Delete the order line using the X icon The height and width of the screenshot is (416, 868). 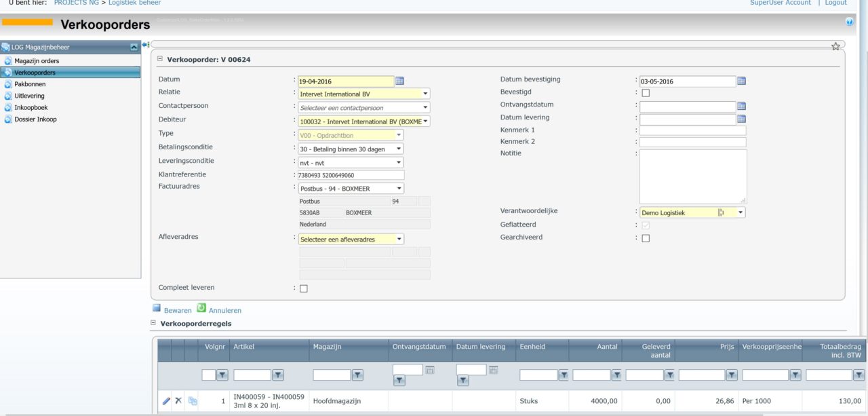pyautogui.click(x=179, y=400)
